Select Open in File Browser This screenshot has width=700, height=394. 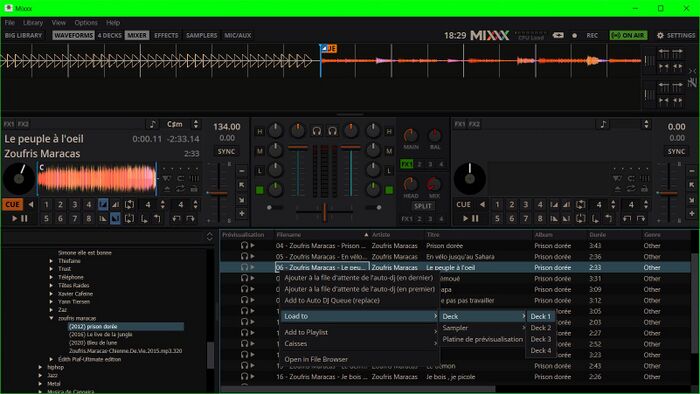(359, 359)
